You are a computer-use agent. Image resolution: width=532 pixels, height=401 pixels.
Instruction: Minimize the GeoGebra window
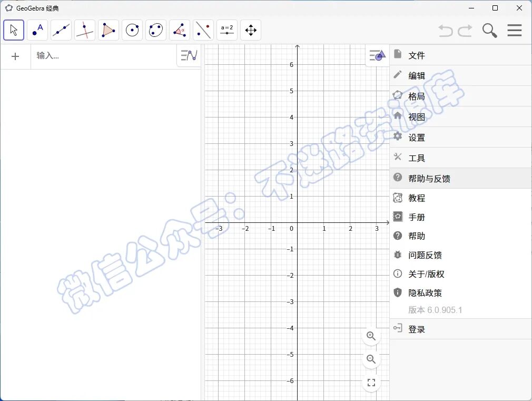click(471, 8)
